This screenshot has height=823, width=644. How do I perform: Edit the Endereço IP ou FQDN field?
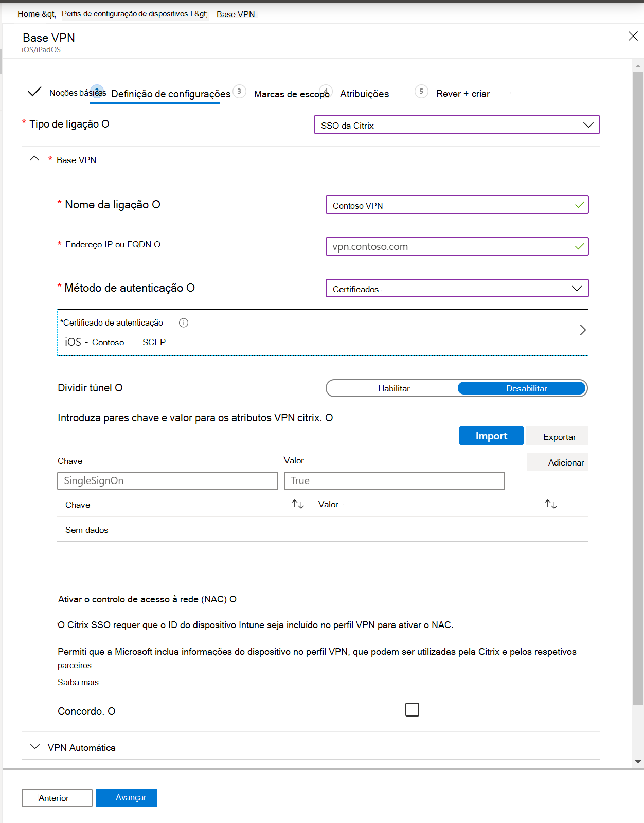click(x=457, y=246)
